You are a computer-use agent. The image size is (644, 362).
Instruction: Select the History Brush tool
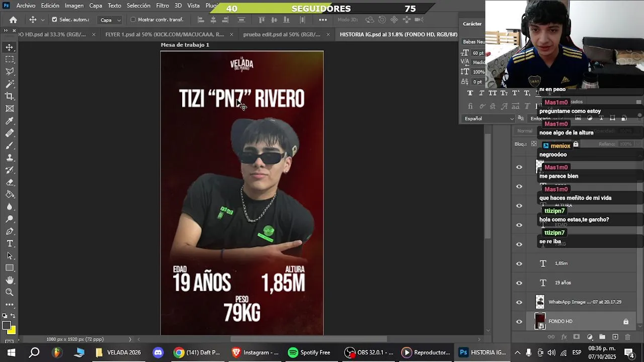click(10, 170)
